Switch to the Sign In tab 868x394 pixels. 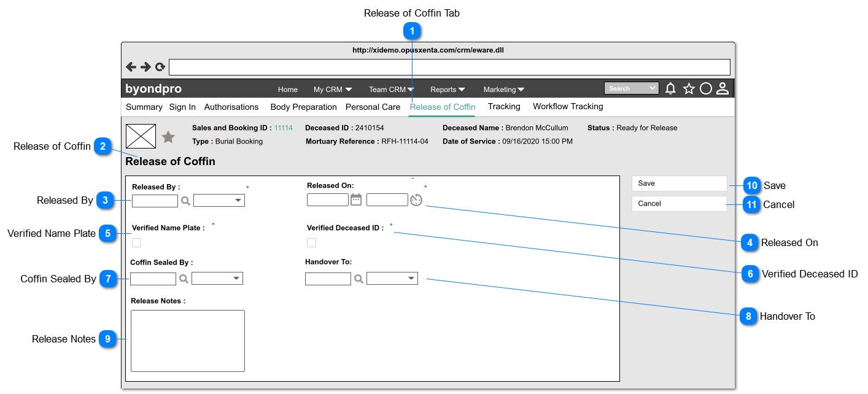pos(182,107)
